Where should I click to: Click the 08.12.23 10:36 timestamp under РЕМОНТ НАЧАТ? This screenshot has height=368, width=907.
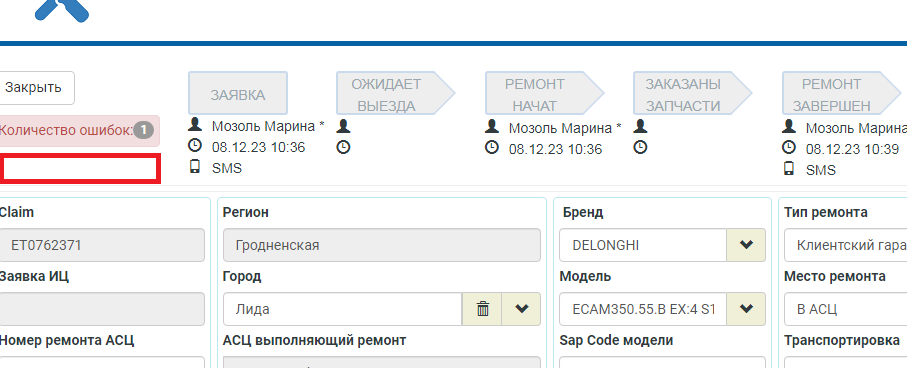point(555,149)
